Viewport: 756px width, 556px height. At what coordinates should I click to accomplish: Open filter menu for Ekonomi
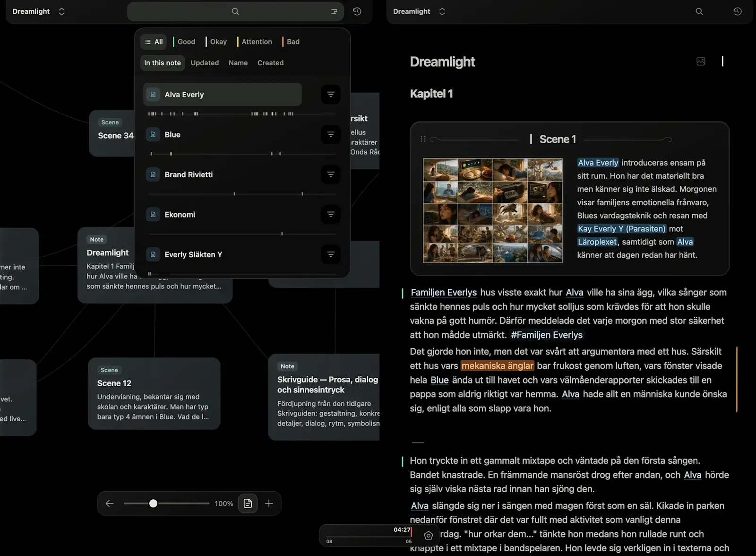point(331,215)
